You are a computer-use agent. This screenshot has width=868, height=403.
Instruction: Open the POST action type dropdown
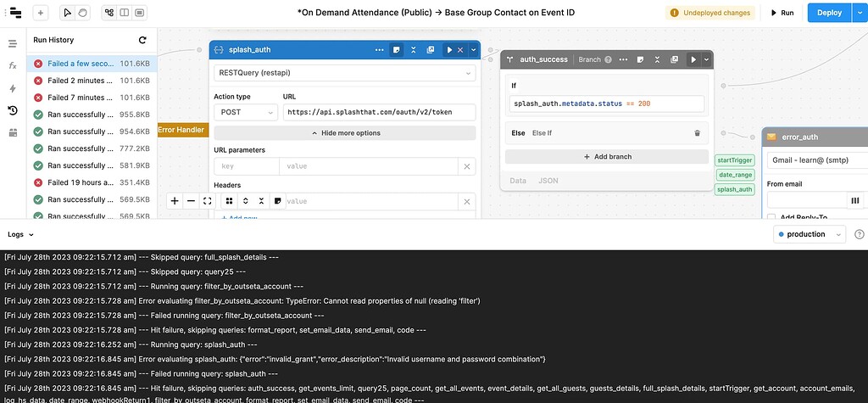[x=246, y=112]
